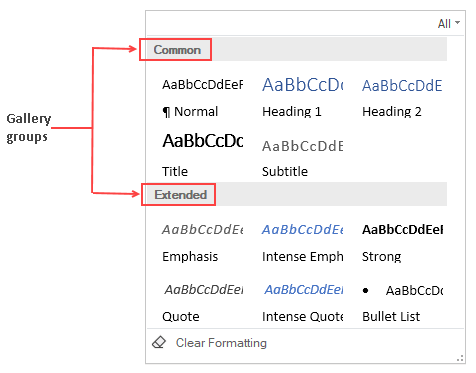The width and height of the screenshot is (476, 373).
Task: Apply the Intense Quote style
Action: 303,303
